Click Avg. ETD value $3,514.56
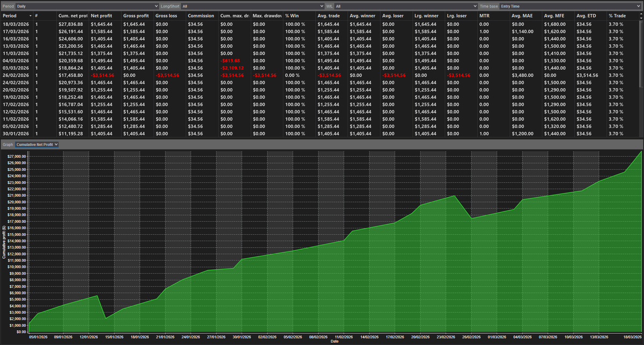The height and width of the screenshot is (345, 644). 587,75
